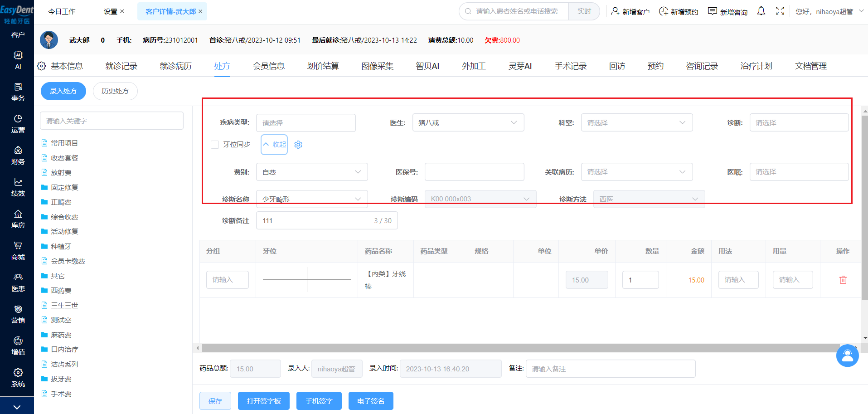Open the 营销 sidebar module
This screenshot has width=868, height=414.
[x=18, y=314]
